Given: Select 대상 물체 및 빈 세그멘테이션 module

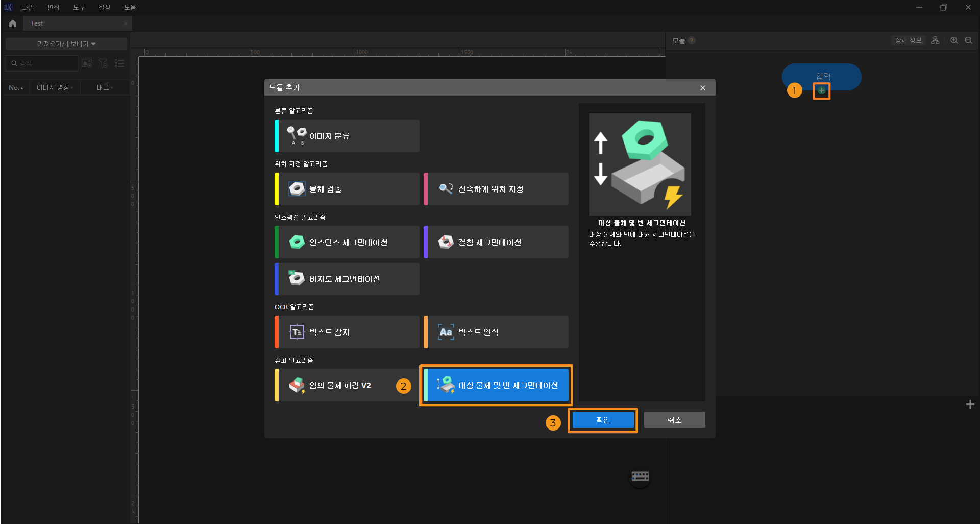Looking at the screenshot, I should pos(496,385).
